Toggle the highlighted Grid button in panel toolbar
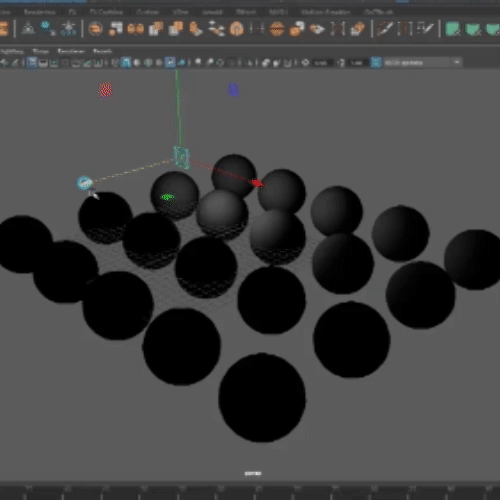The image size is (500, 500). point(32,62)
